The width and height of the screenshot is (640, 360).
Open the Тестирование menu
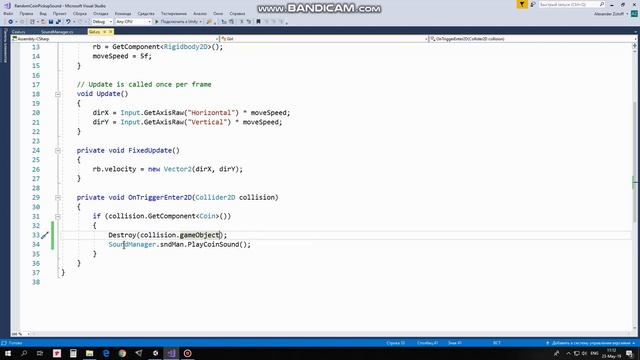(x=173, y=14)
